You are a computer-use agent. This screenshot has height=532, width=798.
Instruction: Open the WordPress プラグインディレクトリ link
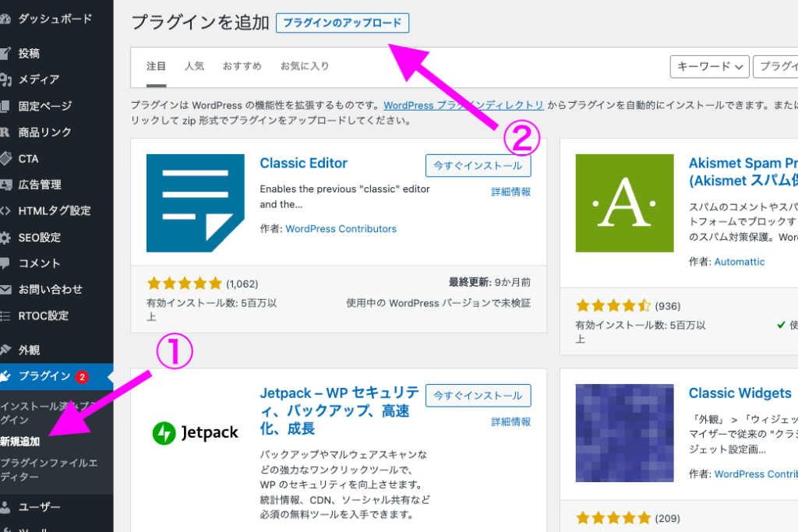[x=464, y=105]
